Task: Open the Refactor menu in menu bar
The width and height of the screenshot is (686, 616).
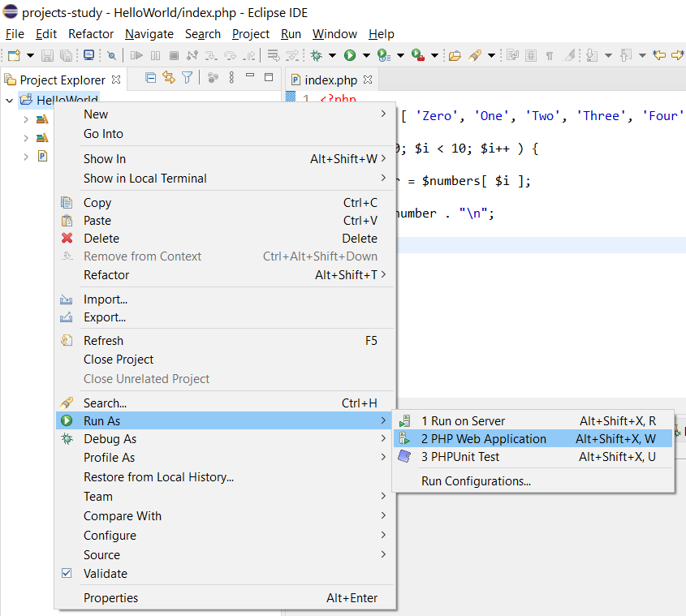Action: tap(91, 34)
